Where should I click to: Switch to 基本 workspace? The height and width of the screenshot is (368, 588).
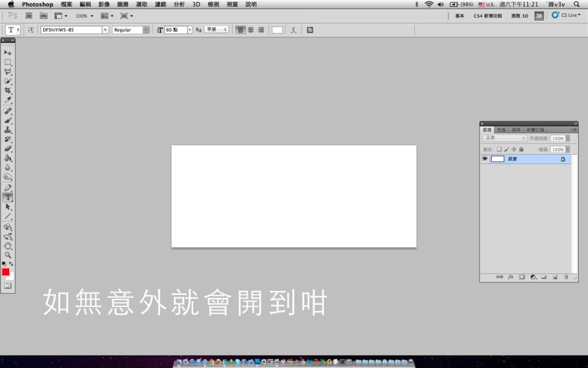tap(459, 16)
